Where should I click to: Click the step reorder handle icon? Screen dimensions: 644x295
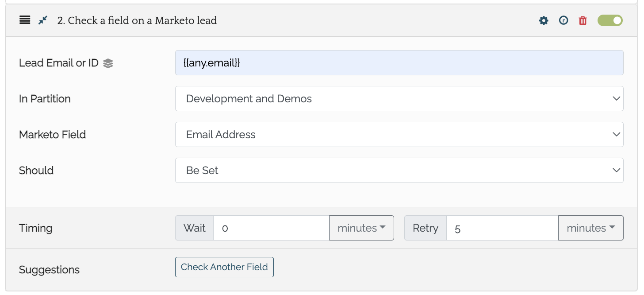[25, 20]
